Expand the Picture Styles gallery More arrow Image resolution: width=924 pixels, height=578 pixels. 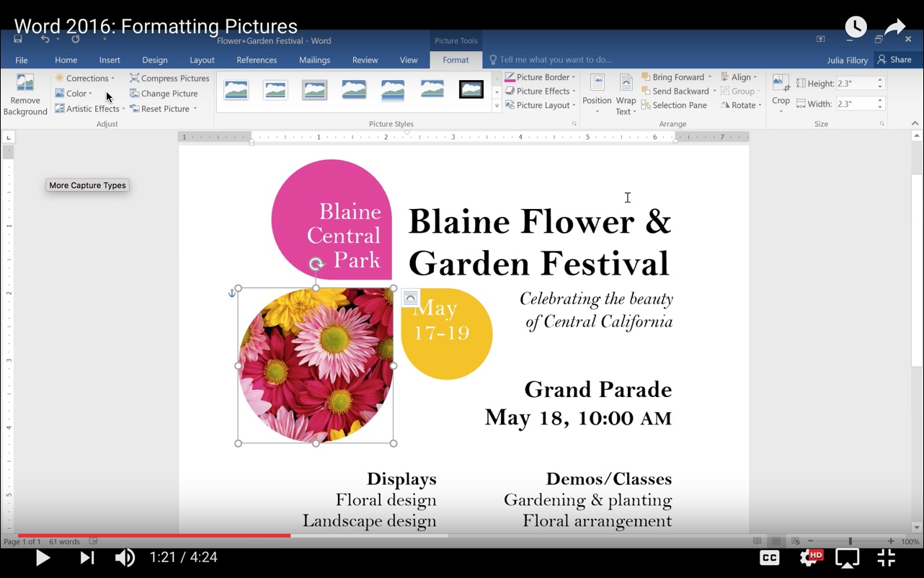(497, 106)
